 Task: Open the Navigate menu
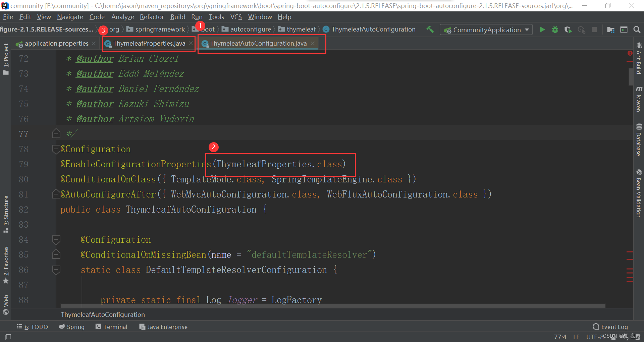[70, 17]
